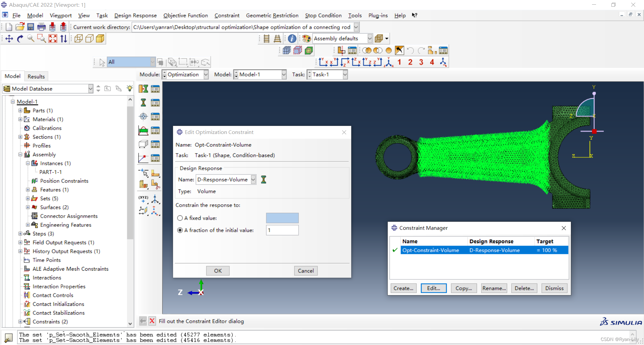Click Cancel in Edit Optimization Constraint dialog

pyautogui.click(x=306, y=271)
